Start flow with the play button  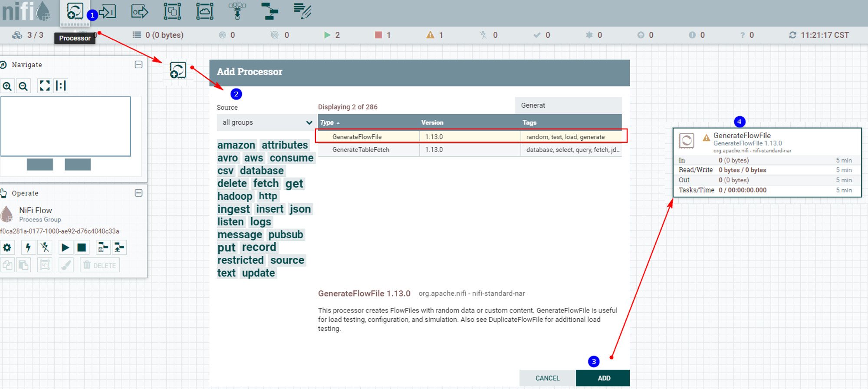tap(65, 247)
